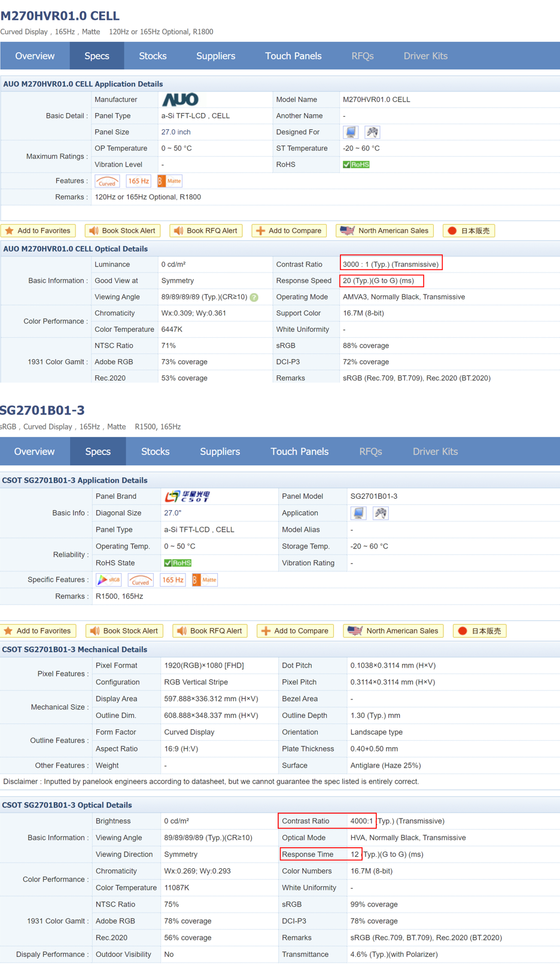Add SG2701B01-3 to Compare

click(296, 631)
